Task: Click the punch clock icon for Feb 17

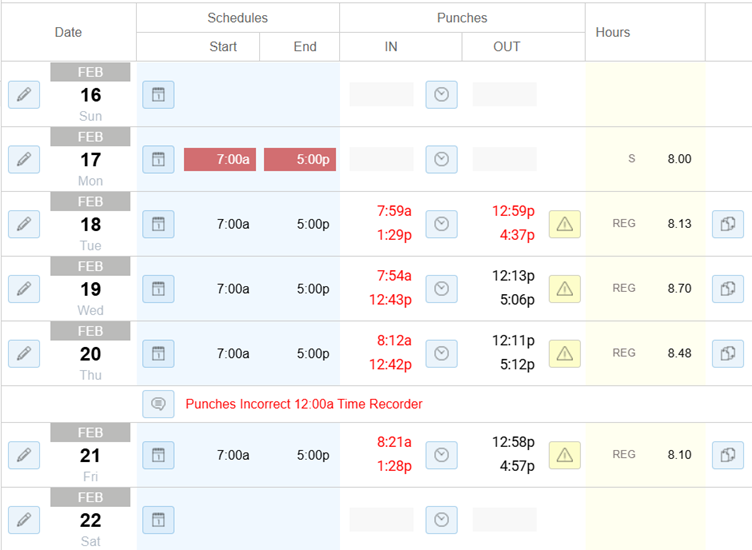Action: coord(441,159)
